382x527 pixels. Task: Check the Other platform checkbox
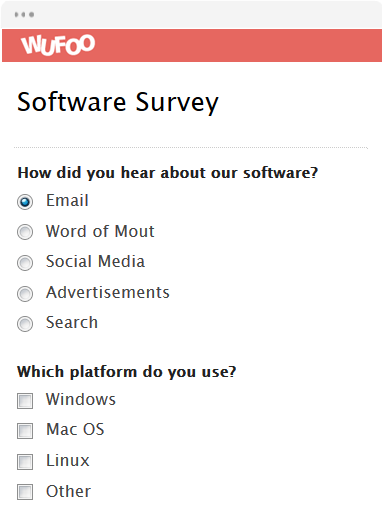tap(25, 492)
